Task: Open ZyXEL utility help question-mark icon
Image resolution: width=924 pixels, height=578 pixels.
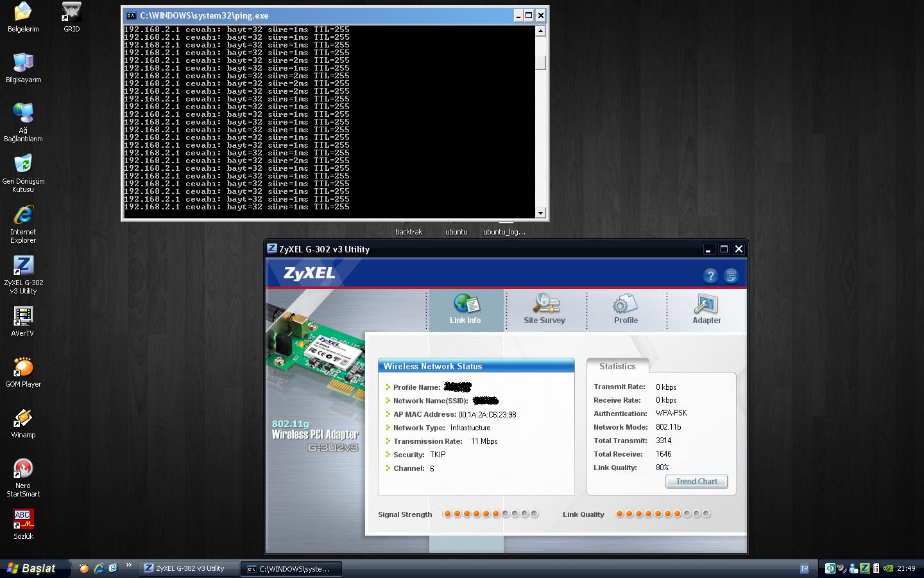Action: (x=710, y=276)
